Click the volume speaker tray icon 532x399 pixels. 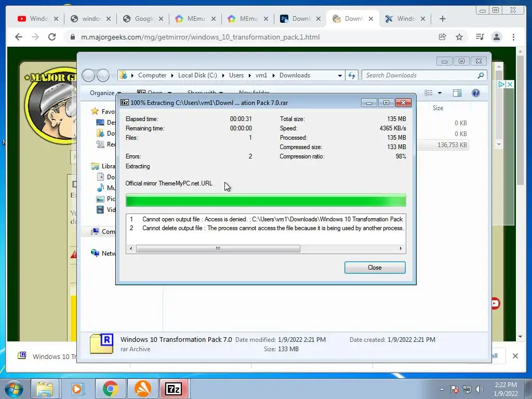(x=479, y=389)
